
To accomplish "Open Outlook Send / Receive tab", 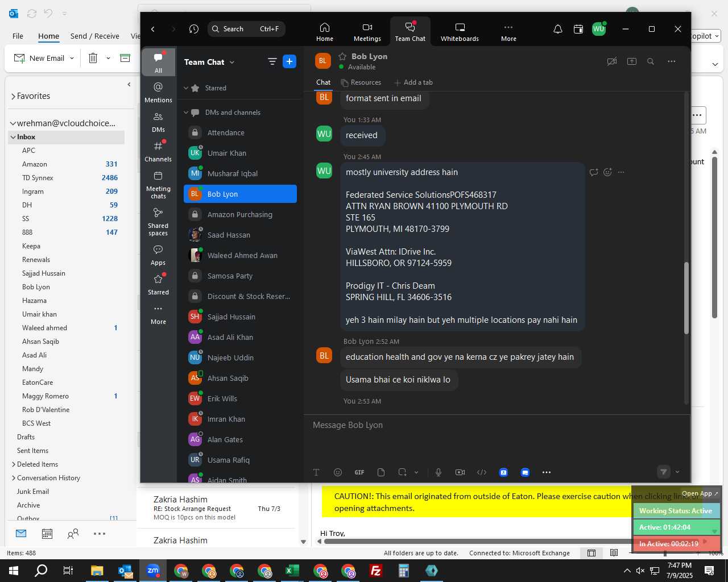I will pyautogui.click(x=95, y=36).
